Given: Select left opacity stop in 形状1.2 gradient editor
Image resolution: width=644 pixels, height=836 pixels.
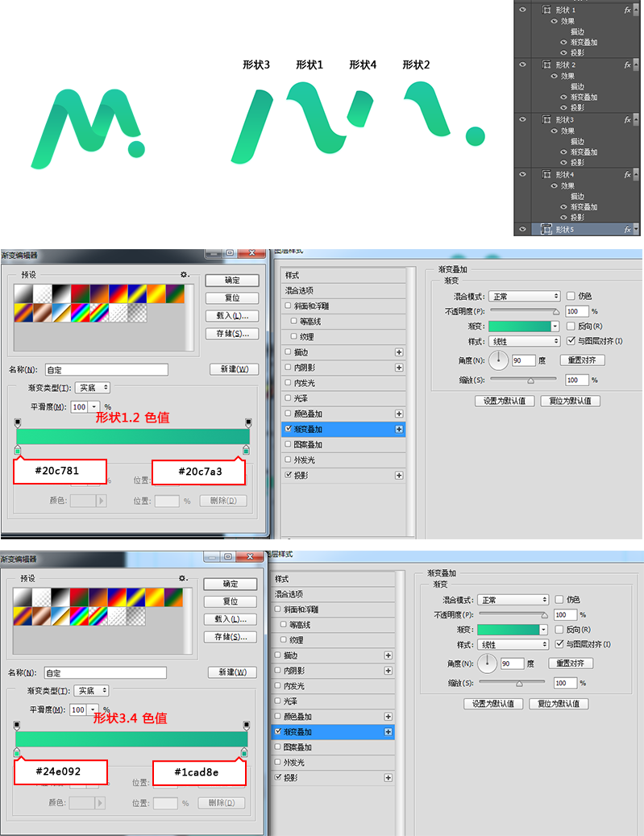Looking at the screenshot, I should tap(18, 423).
